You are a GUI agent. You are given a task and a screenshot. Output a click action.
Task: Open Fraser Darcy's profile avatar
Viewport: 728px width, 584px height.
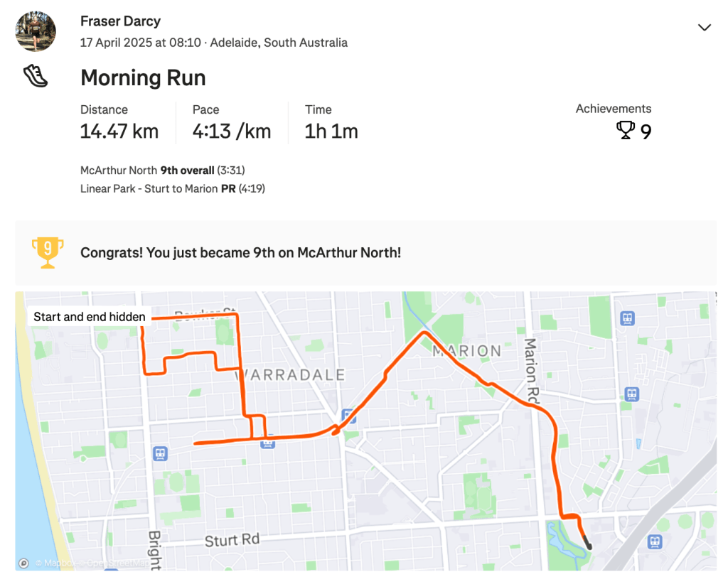(36, 31)
